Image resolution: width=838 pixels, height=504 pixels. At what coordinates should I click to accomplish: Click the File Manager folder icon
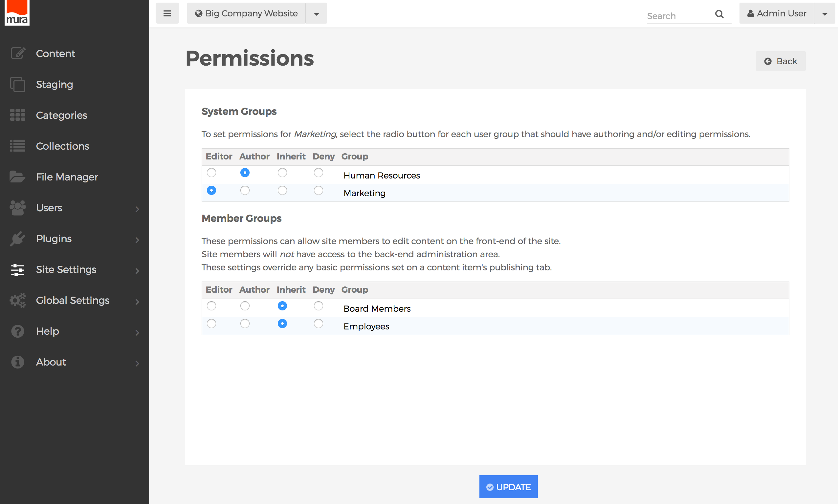click(x=18, y=177)
